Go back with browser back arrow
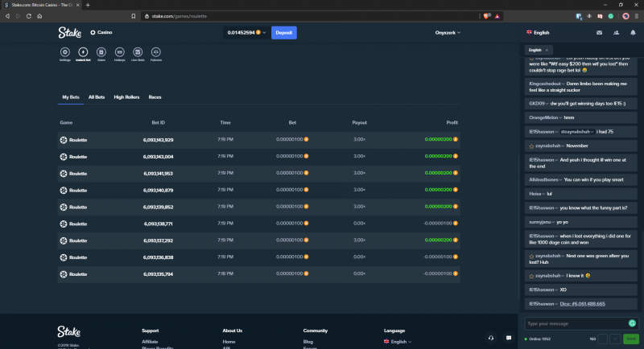This screenshot has width=644, height=349. pyautogui.click(x=7, y=16)
